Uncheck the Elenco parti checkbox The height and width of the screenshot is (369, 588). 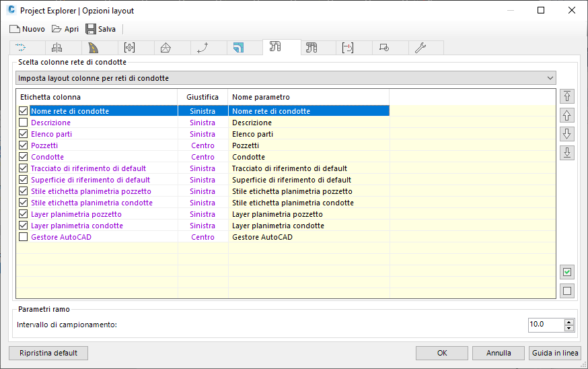24,133
